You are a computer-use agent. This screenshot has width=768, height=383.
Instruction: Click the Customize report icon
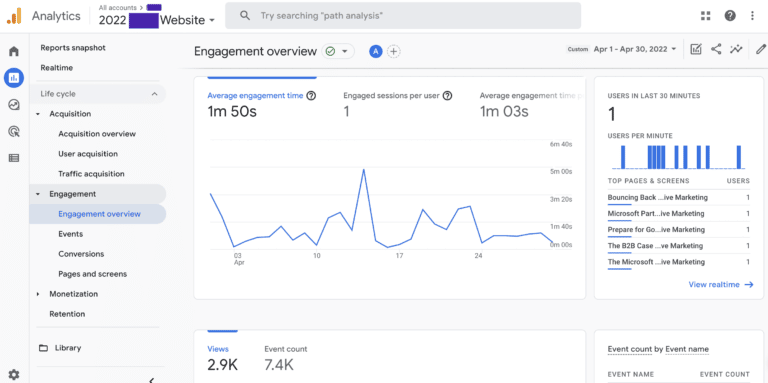[x=696, y=49]
